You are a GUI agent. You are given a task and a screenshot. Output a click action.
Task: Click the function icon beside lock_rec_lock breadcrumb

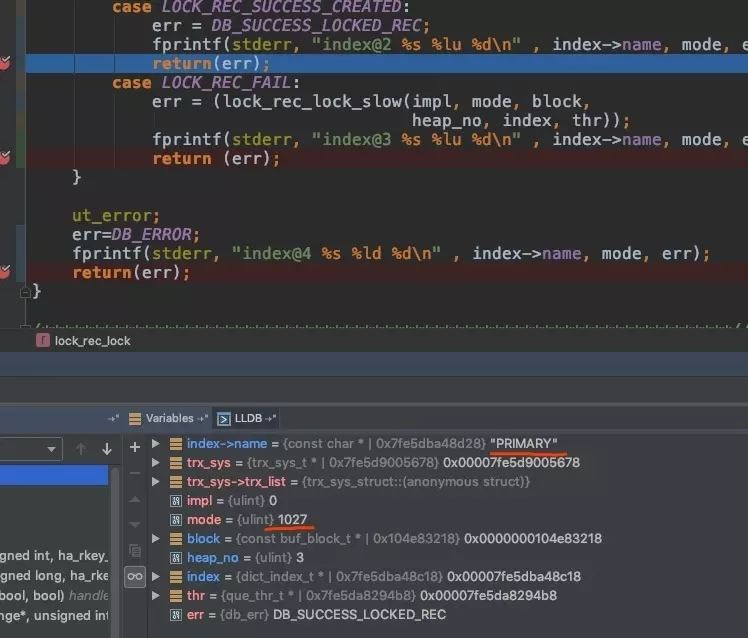pos(43,340)
